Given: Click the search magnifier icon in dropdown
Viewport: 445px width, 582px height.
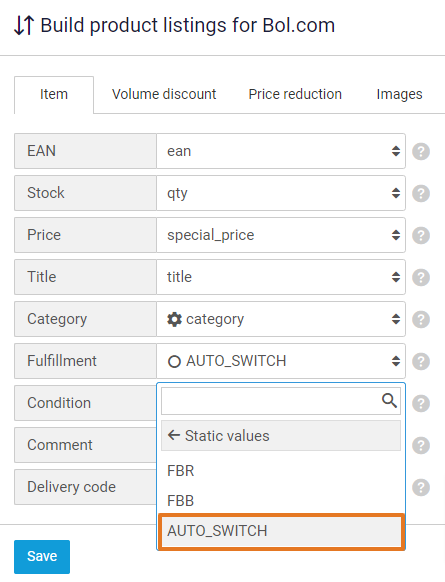Looking at the screenshot, I should click(x=389, y=400).
